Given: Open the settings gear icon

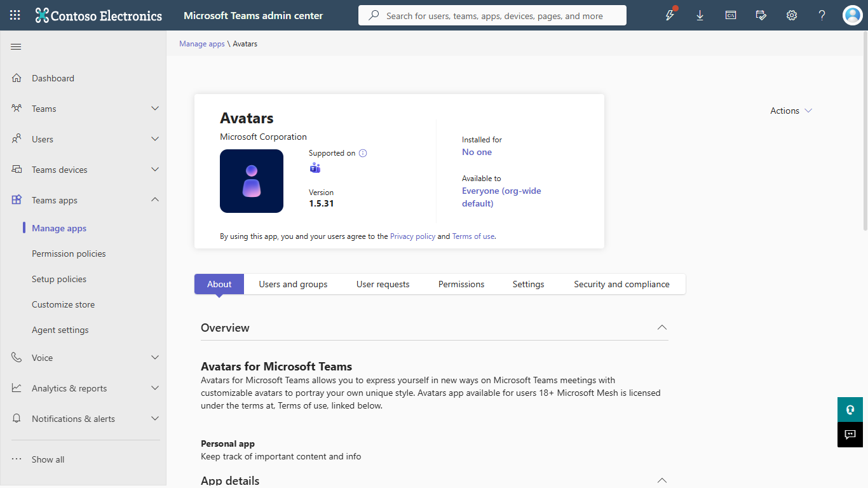Looking at the screenshot, I should 792,15.
